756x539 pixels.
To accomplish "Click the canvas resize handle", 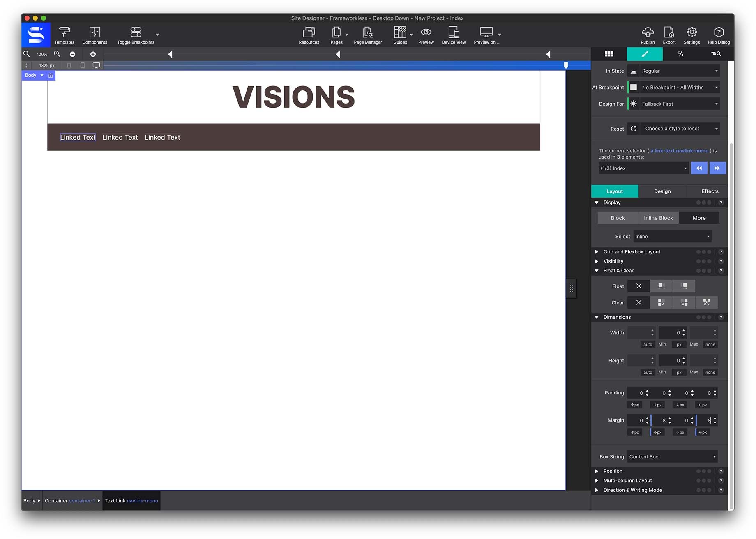I will click(571, 288).
